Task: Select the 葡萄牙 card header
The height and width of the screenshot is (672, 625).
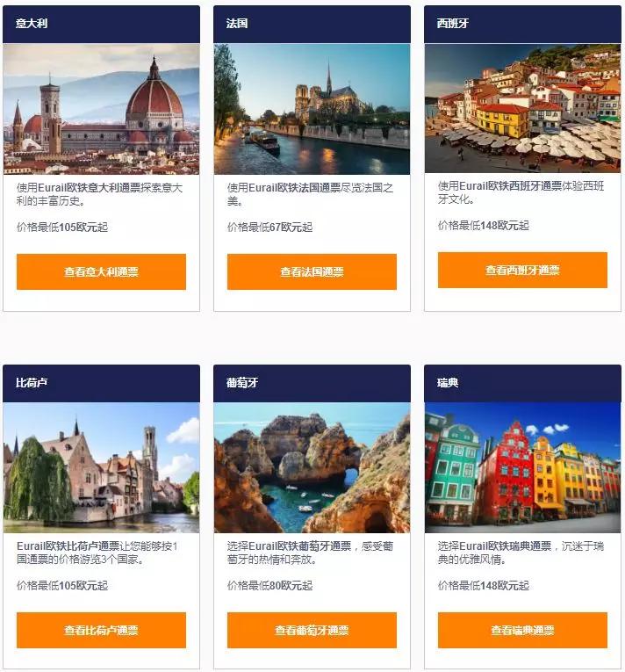Action: pyautogui.click(x=312, y=383)
